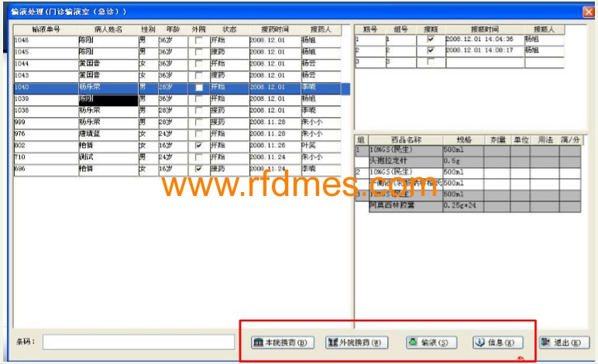Open patient details with 信息(X) button

point(498,342)
